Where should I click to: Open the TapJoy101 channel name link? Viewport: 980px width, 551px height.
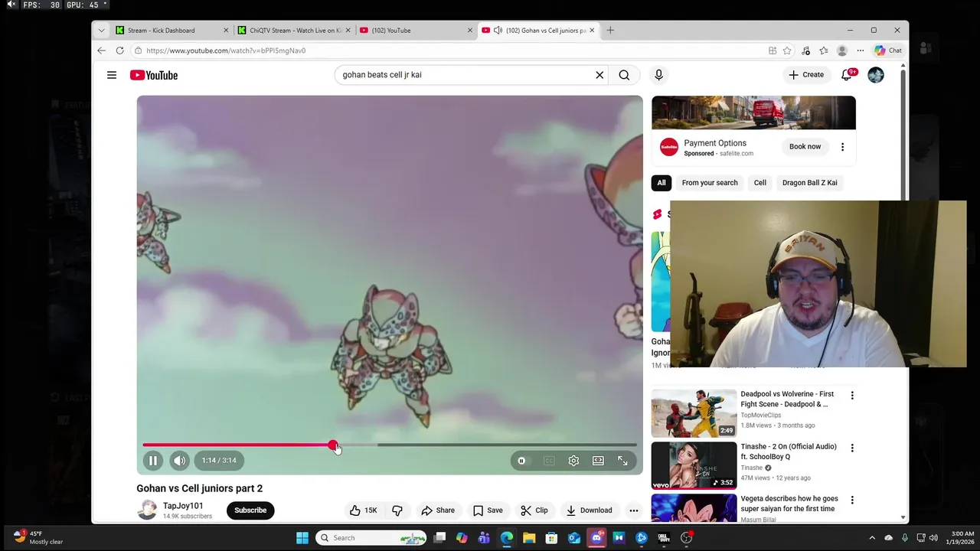point(183,506)
